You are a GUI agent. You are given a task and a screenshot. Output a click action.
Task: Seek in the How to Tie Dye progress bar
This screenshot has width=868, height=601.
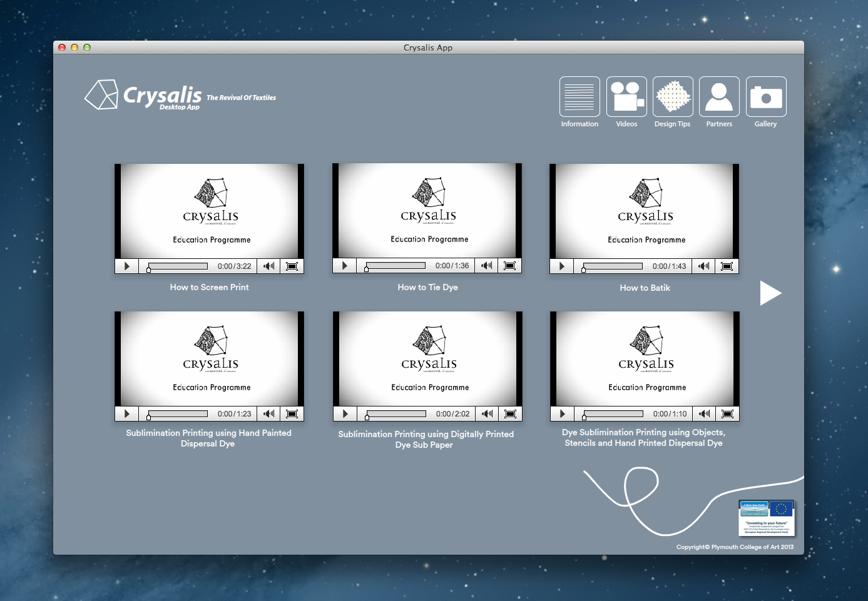tap(395, 266)
